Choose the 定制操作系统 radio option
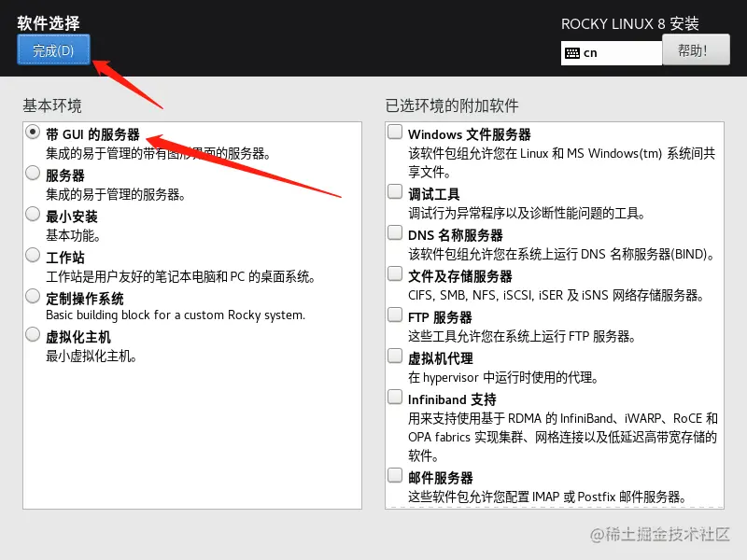Screen dimensions: 747x560 point(33,296)
